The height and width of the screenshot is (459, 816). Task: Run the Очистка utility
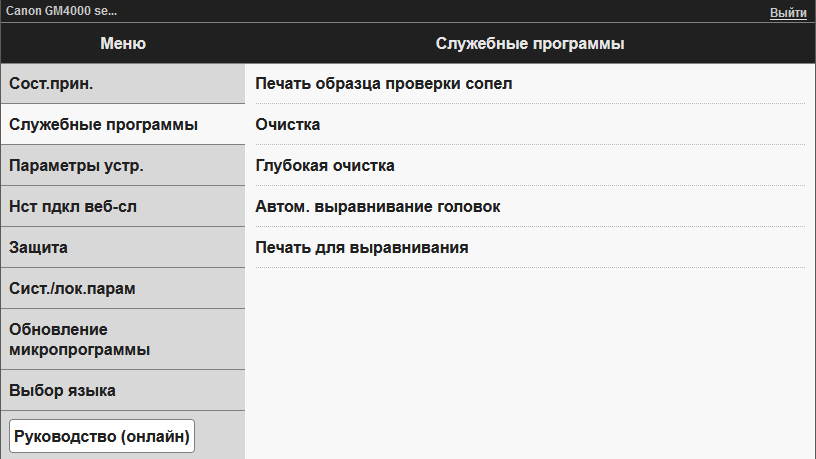(x=288, y=125)
